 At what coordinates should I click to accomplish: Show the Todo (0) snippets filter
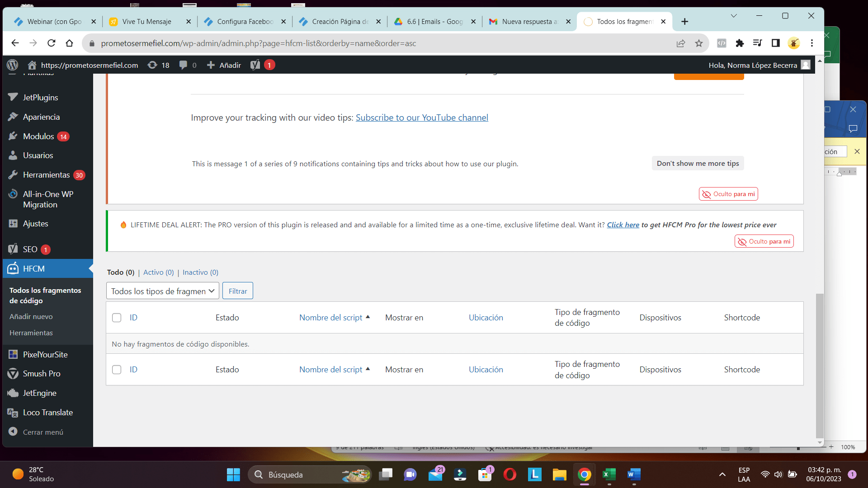(x=120, y=272)
